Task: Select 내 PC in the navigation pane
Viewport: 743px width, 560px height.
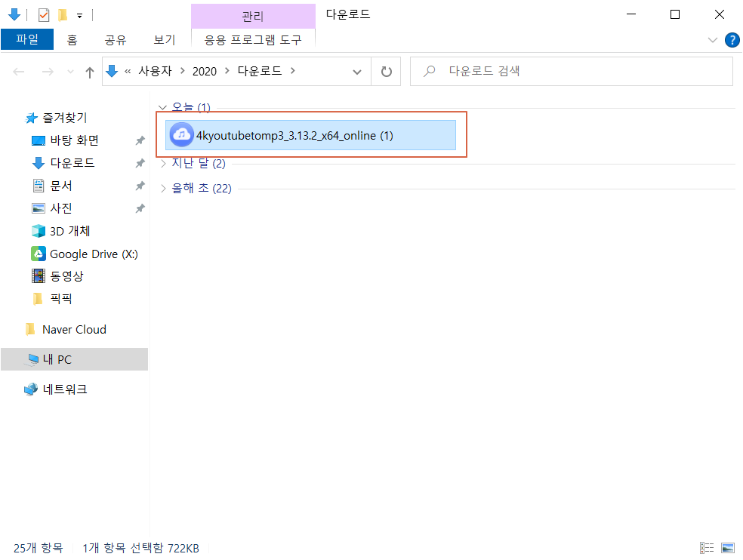Action: (75, 359)
